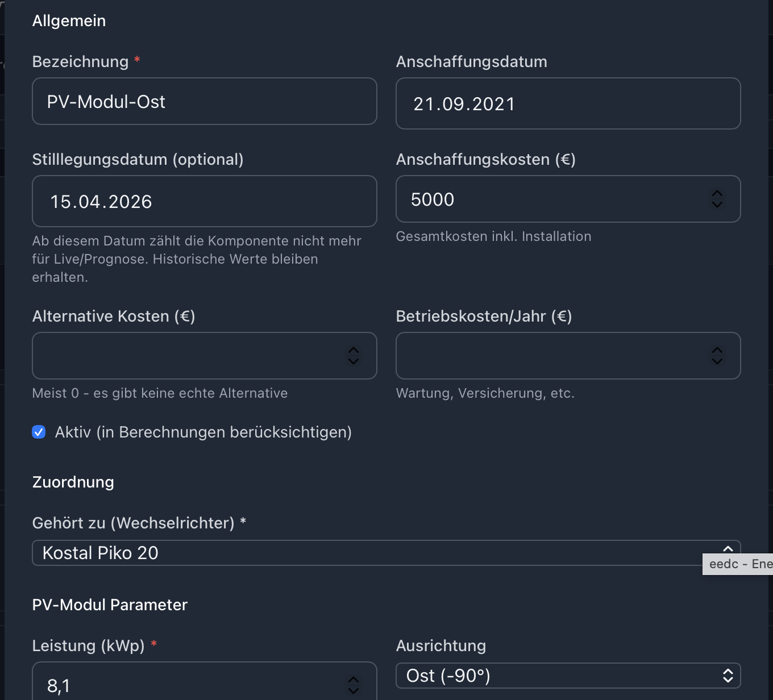This screenshot has width=773, height=700.
Task: Raise Leistung (kWp) with stepper up arrow
Action: [x=354, y=680]
